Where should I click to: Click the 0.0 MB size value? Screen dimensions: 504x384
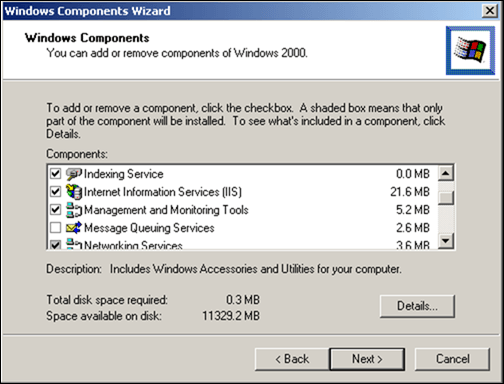(x=413, y=174)
